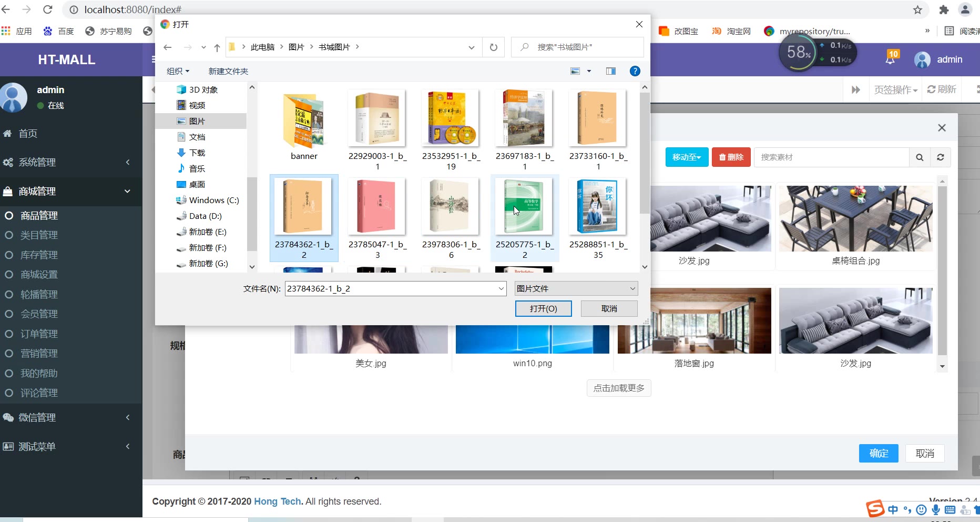Select 音乐 folder in navigation tree
This screenshot has width=980, height=522.
point(191,168)
